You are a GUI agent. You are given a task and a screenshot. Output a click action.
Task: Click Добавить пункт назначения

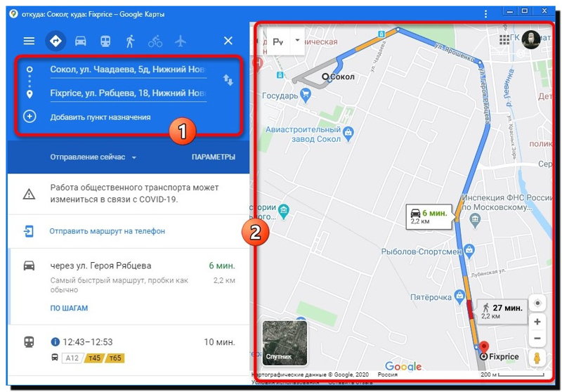100,117
